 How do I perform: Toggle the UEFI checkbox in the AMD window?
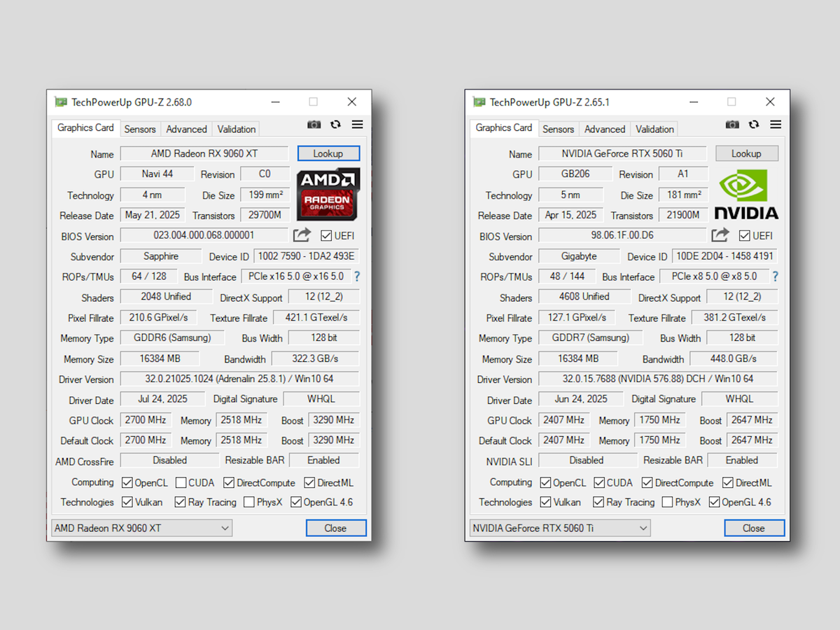point(326,236)
